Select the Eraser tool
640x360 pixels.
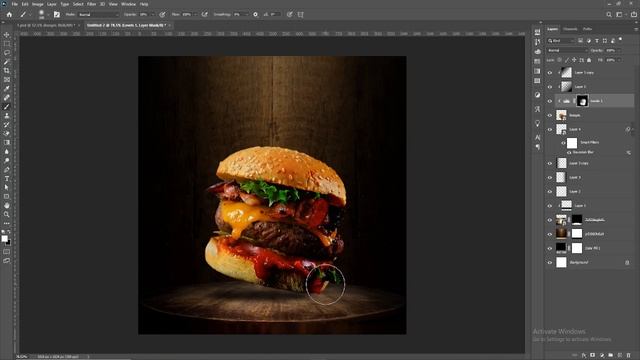pos(7,133)
